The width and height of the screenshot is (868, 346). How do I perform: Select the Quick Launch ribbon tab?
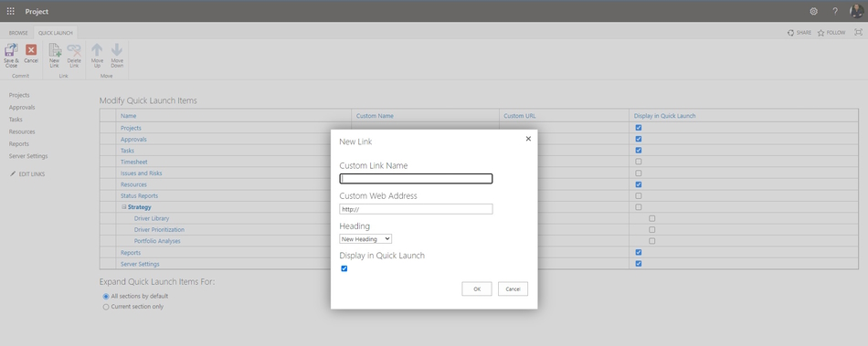click(56, 33)
